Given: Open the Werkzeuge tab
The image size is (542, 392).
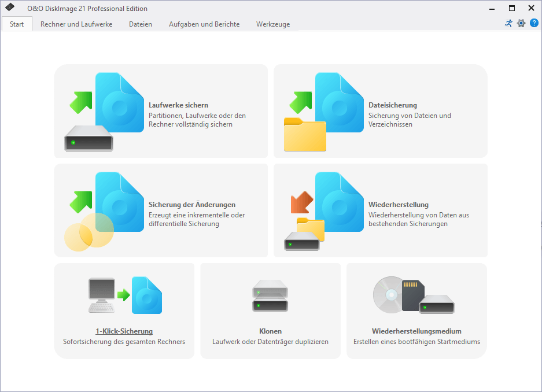Looking at the screenshot, I should point(272,24).
